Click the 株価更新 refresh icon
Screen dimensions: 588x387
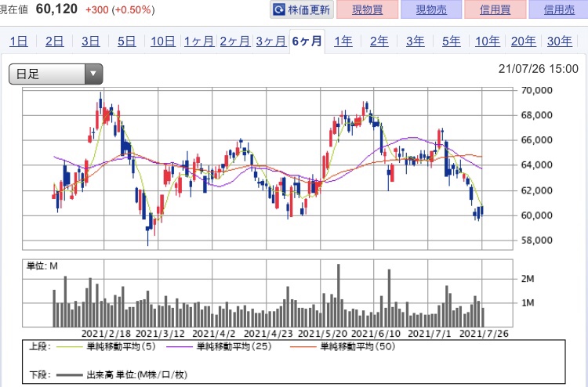click(x=279, y=9)
